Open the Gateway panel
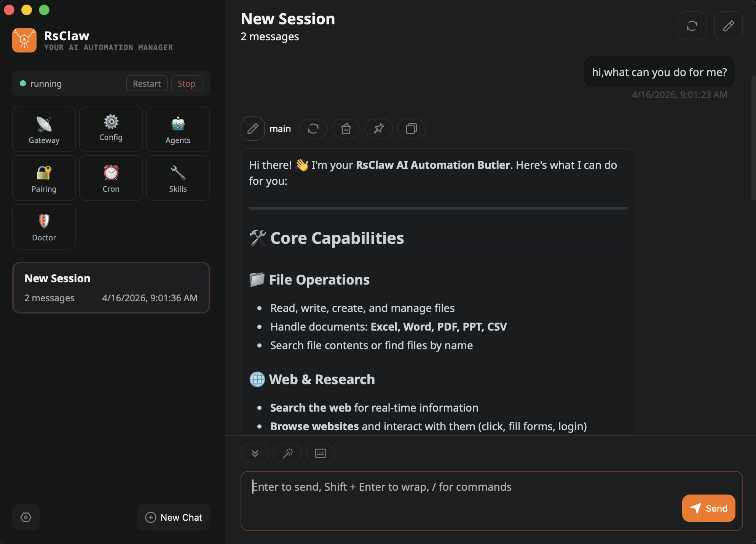The image size is (756, 544). tap(44, 129)
